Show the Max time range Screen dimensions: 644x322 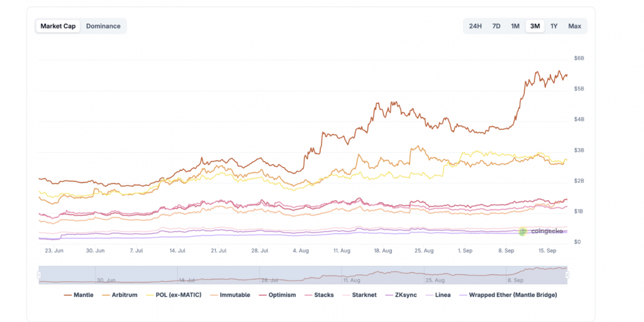pos(574,26)
